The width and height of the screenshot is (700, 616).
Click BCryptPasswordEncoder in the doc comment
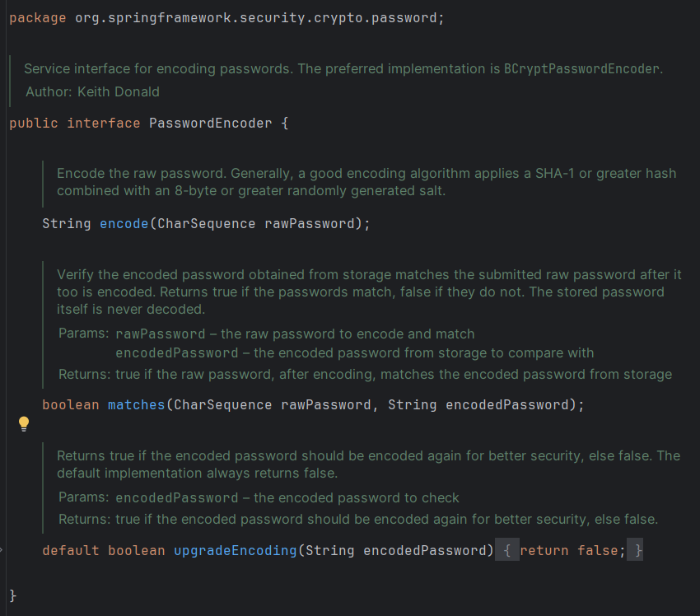tap(581, 68)
